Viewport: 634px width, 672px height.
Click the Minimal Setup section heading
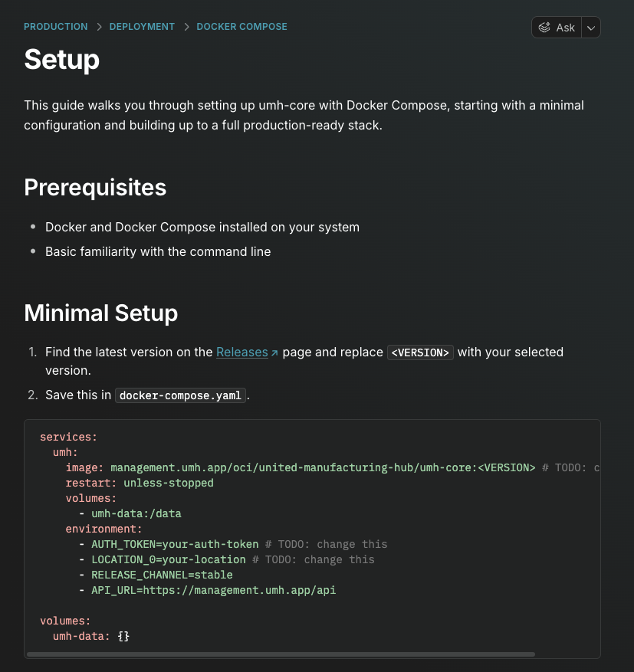pyautogui.click(x=100, y=313)
